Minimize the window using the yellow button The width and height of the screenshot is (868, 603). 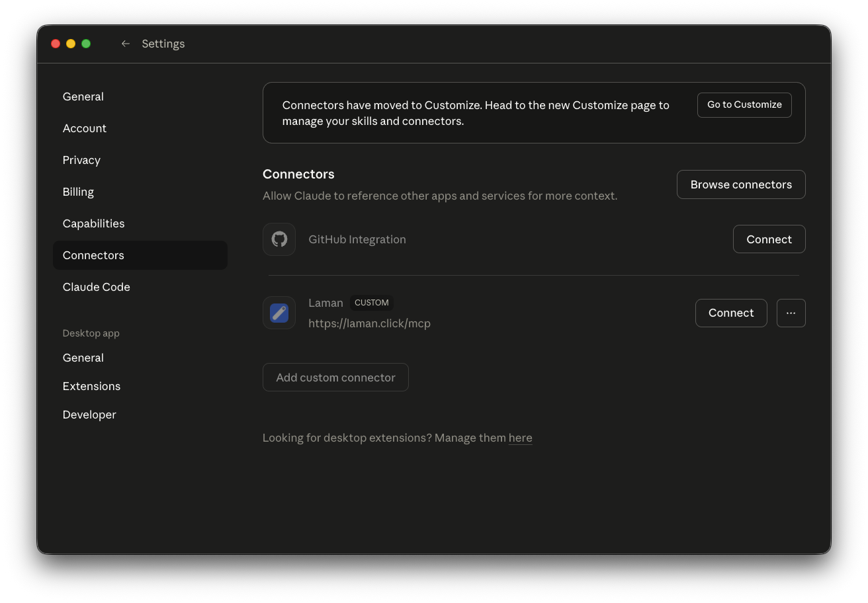pyautogui.click(x=71, y=44)
